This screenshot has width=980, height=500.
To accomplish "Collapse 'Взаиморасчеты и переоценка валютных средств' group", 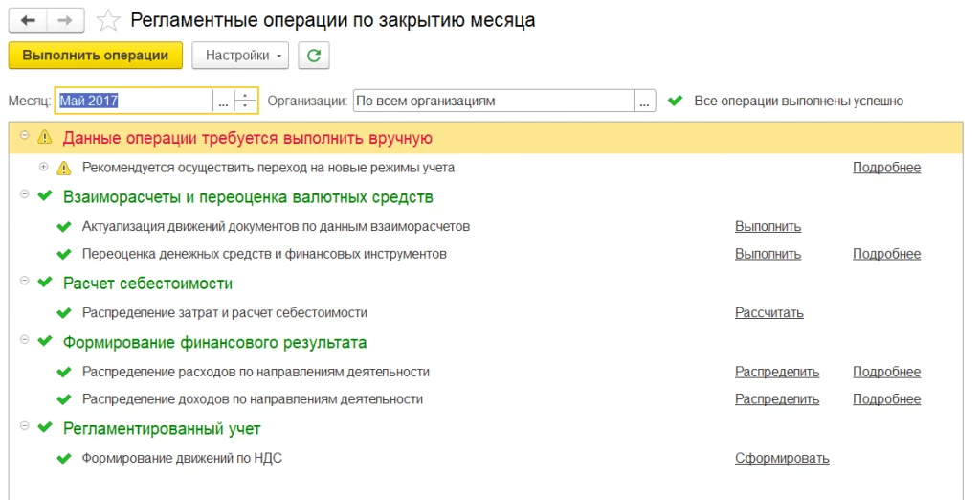I will pos(24,194).
